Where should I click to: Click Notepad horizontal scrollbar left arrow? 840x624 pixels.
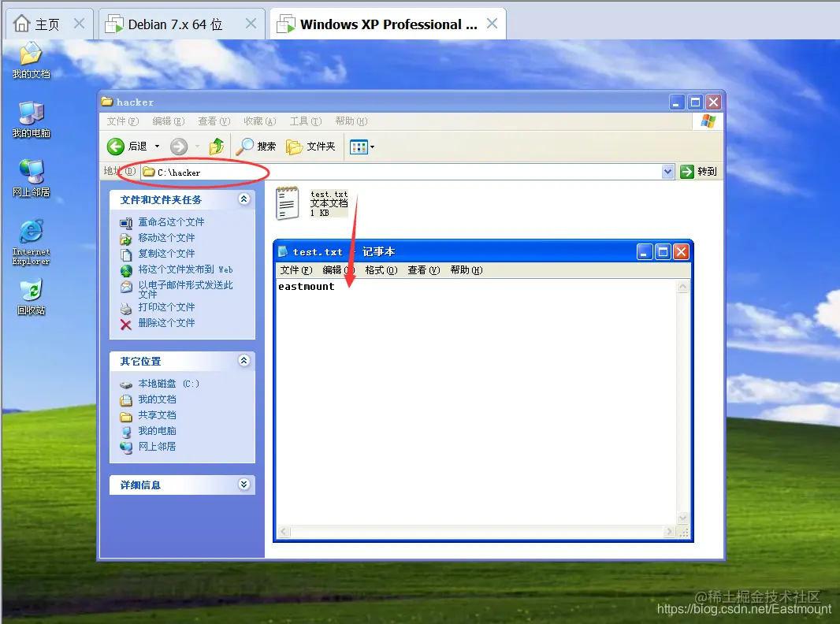[x=284, y=532]
